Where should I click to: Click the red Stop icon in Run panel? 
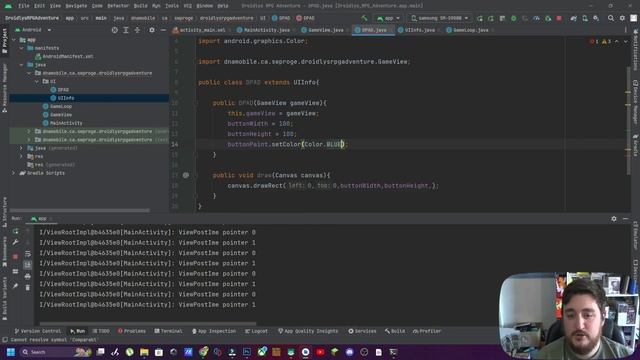click(x=16, y=256)
